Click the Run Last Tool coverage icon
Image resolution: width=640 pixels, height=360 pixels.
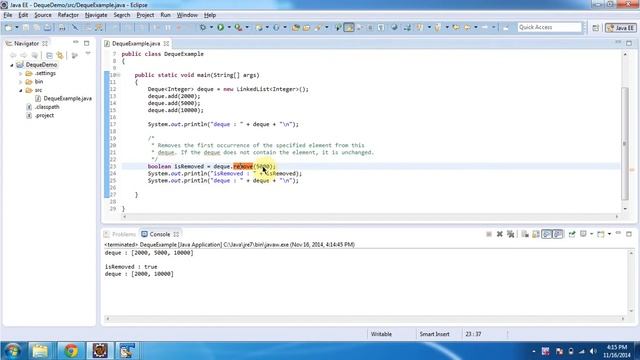coord(238,27)
